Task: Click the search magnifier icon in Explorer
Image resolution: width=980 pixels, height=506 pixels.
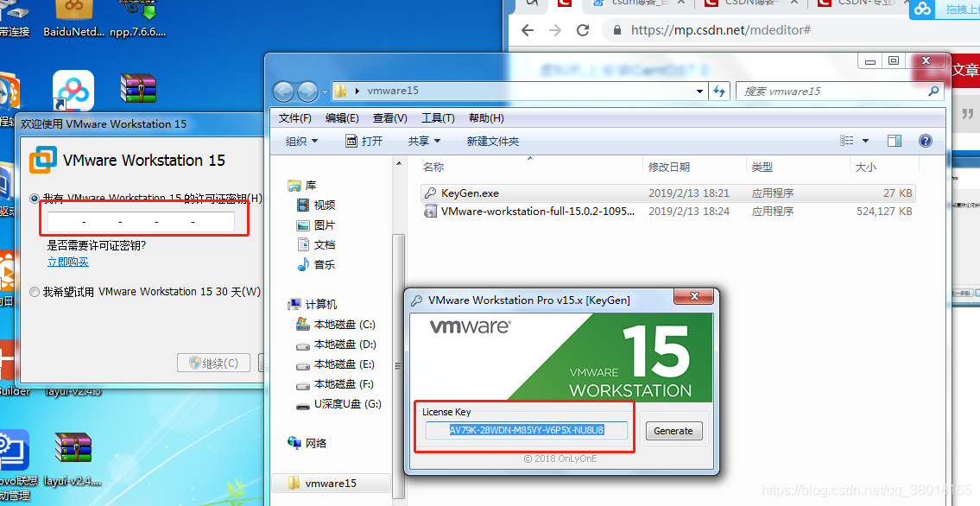Action: (933, 92)
